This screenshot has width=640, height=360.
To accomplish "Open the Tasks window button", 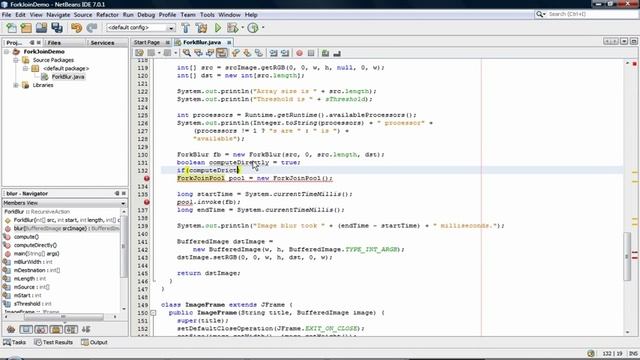I will 15,342.
